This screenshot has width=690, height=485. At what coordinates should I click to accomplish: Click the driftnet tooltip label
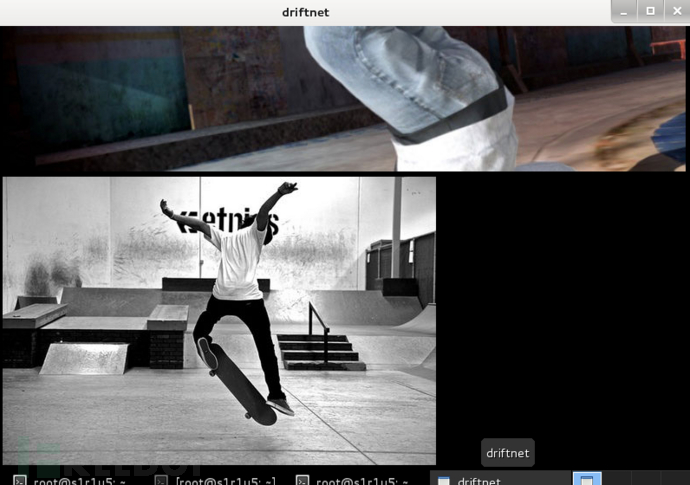508,453
